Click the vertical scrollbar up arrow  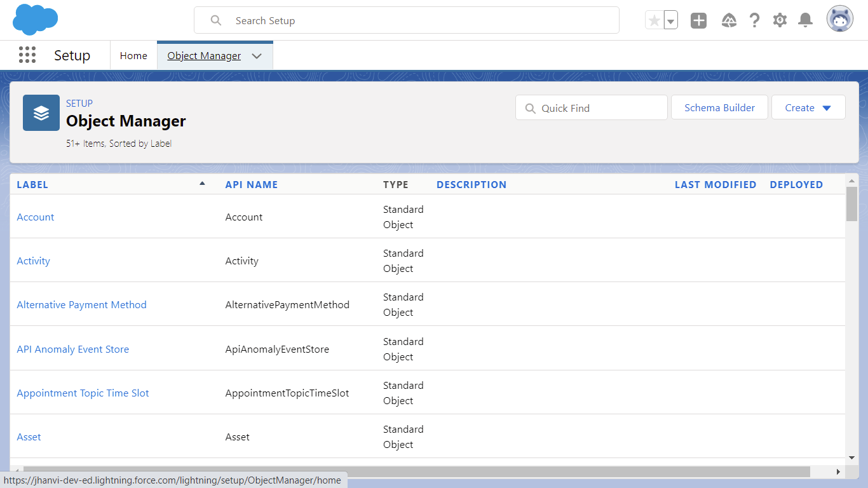click(x=851, y=181)
